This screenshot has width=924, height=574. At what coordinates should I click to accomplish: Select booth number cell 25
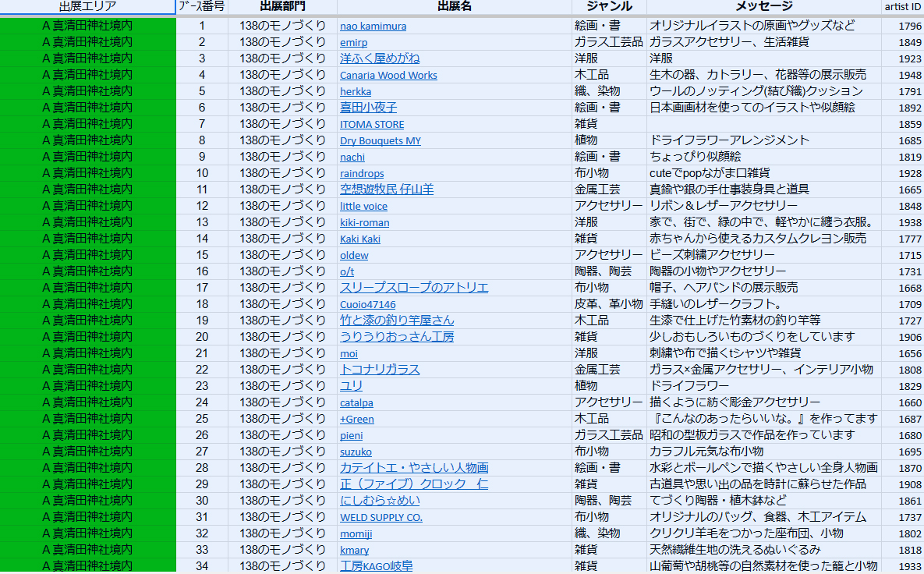(201, 419)
